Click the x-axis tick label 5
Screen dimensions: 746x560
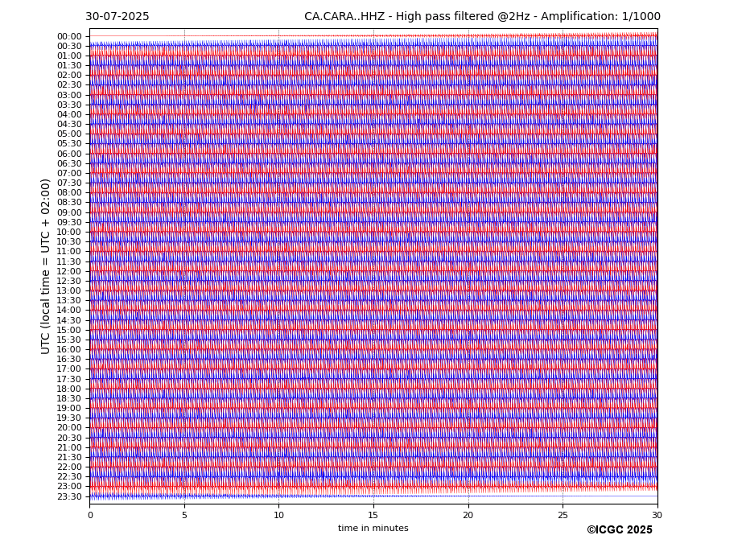click(x=184, y=515)
